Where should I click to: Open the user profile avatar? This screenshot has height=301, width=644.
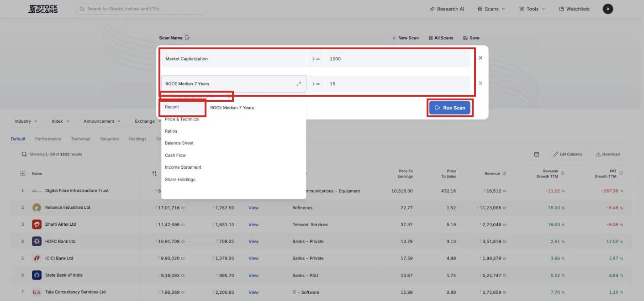608,9
